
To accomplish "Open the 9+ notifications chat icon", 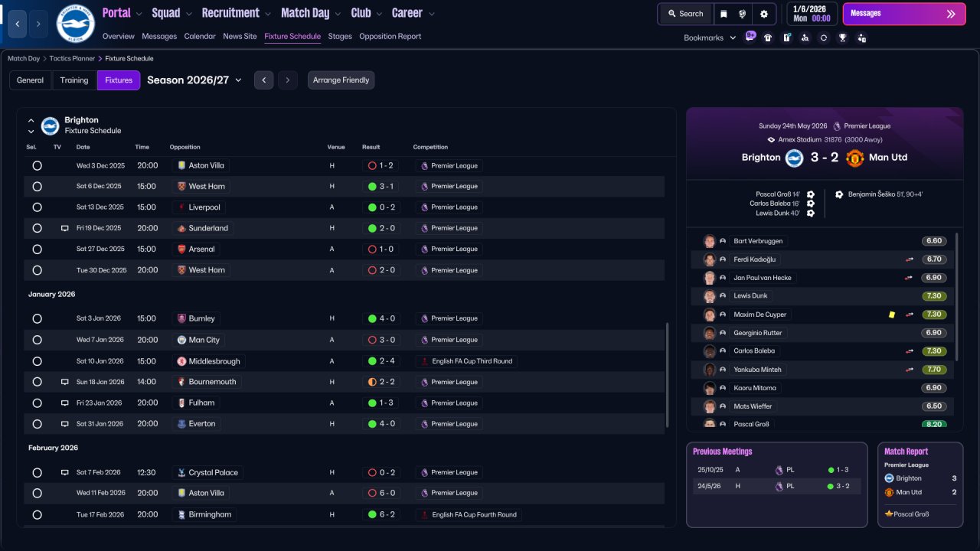I will point(750,37).
